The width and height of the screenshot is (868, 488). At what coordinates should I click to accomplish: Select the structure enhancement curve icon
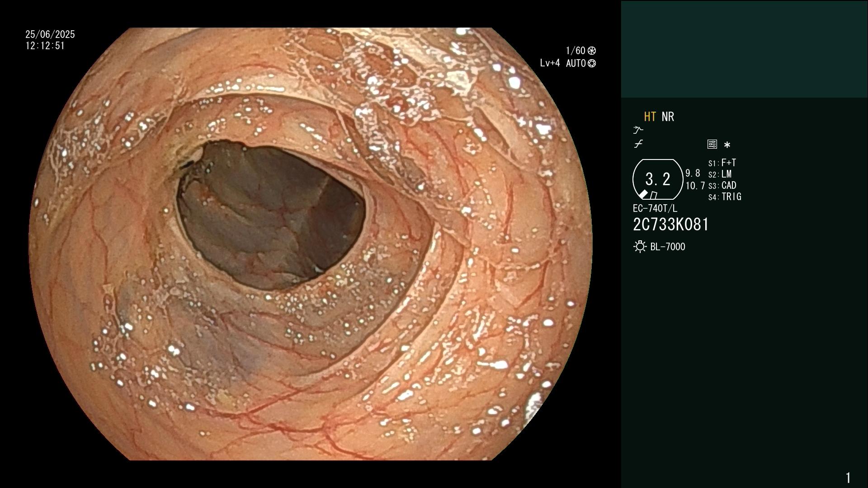638,130
